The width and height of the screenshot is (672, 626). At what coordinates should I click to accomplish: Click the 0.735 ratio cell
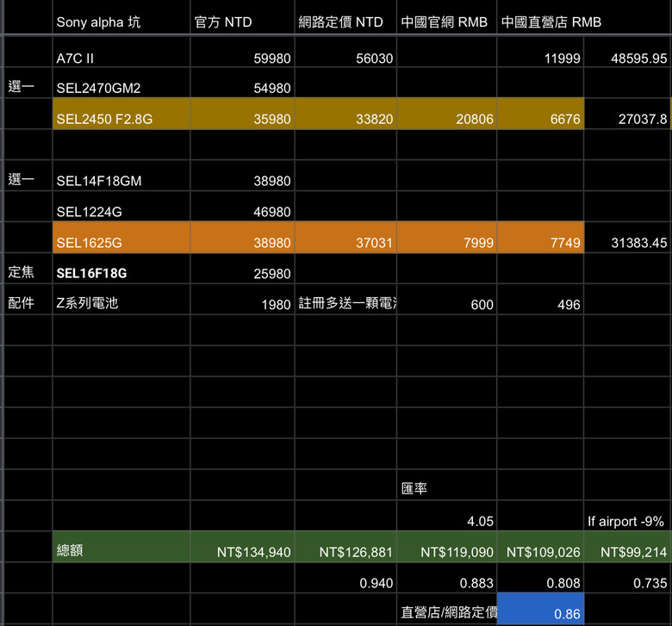point(628,578)
